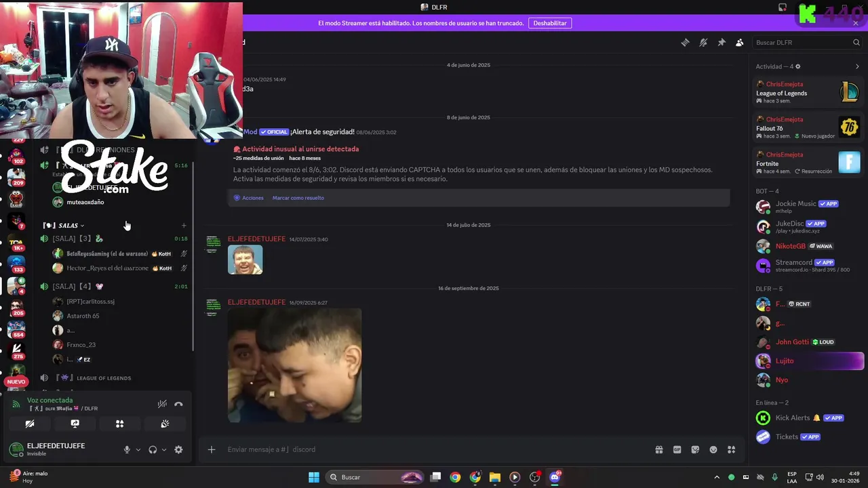Disconnect from voice with hang-up icon
This screenshot has width=868, height=488.
pyautogui.click(x=178, y=404)
